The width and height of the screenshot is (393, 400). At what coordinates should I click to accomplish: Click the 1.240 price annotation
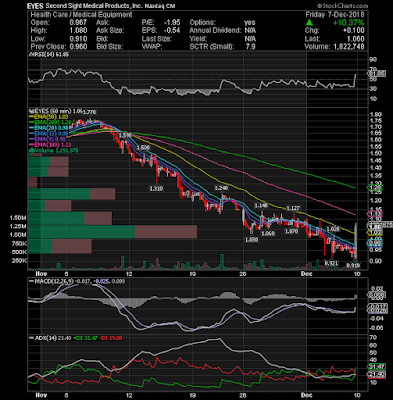[x=221, y=188]
